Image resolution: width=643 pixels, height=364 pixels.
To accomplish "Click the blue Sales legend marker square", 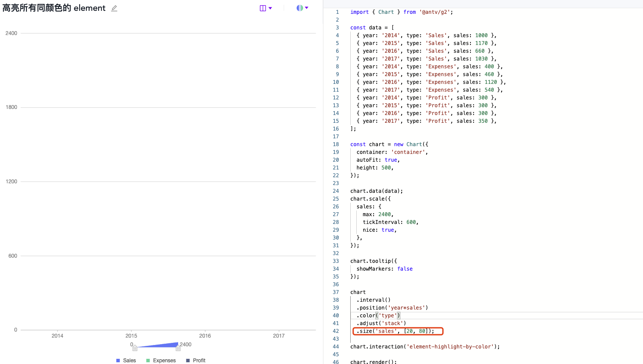I will pos(118,361).
